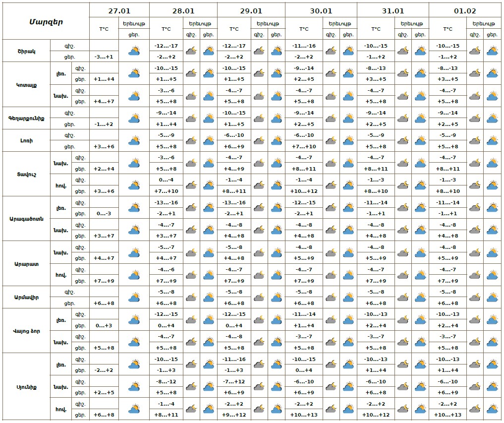This screenshot has width=504, height=423.
Task: Click Լոռի daytime weather icon for 31.01
Action: point(421,141)
